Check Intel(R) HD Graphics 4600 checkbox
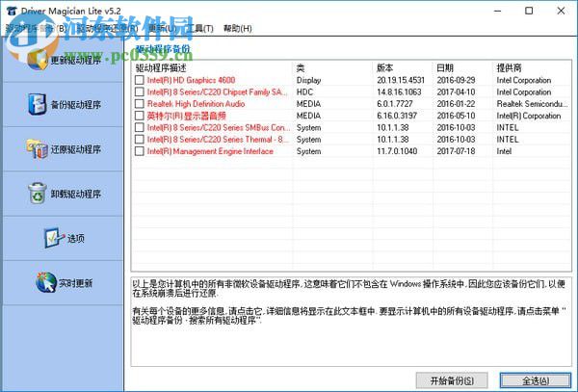 click(140, 80)
